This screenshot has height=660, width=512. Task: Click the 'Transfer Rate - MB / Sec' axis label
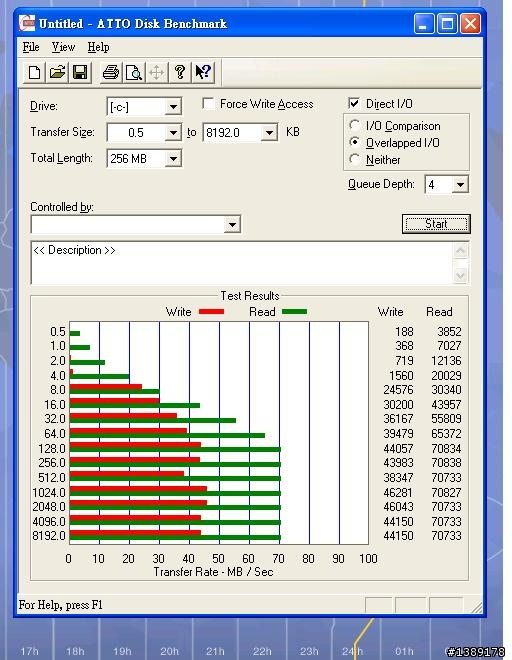click(213, 572)
